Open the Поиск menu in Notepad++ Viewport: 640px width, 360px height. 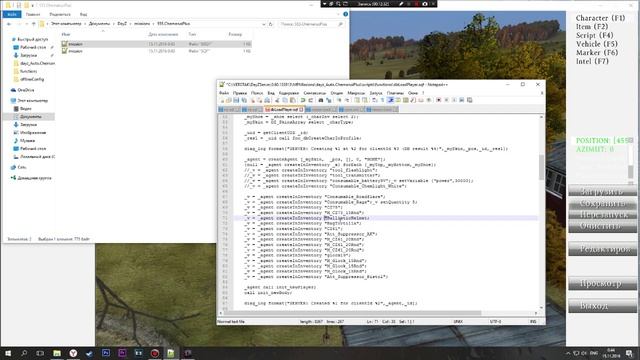point(257,93)
